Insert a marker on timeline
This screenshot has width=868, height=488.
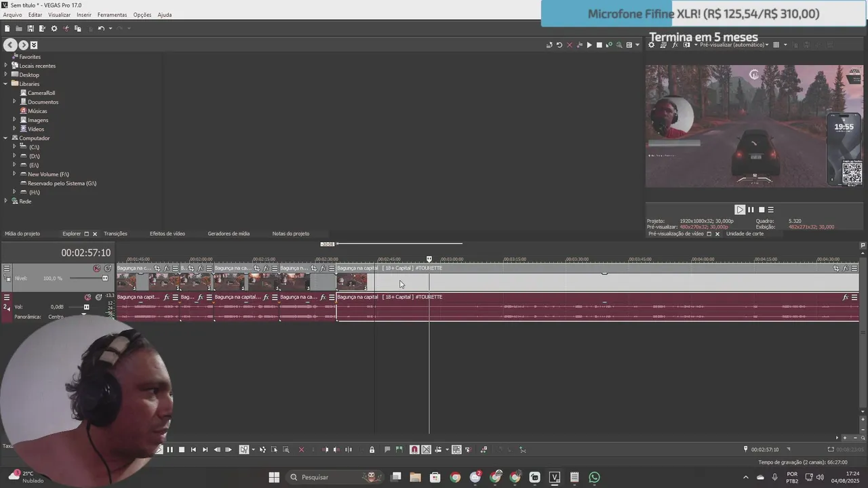387,449
